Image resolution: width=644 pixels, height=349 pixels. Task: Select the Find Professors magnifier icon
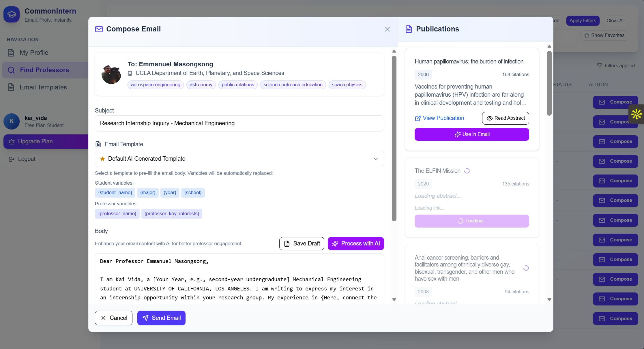[11, 70]
